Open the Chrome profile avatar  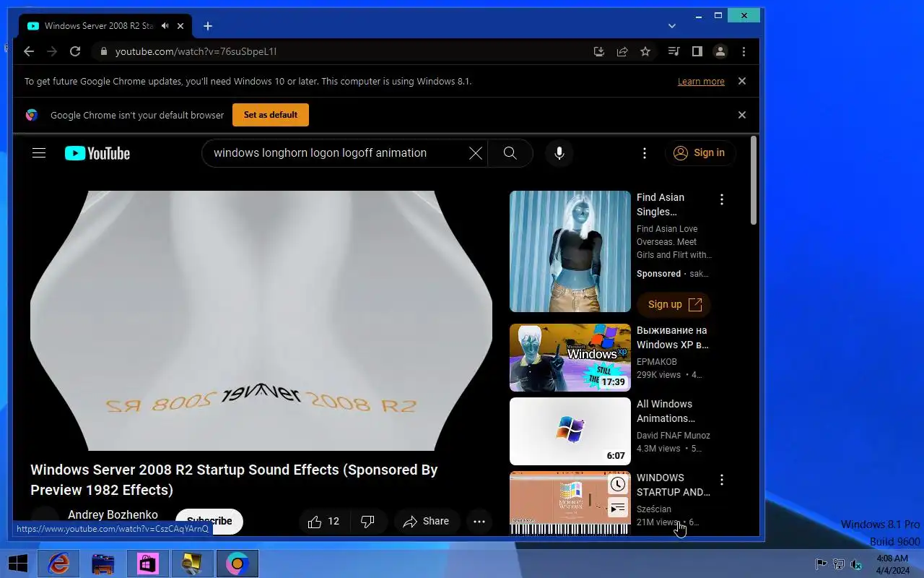coord(720,51)
